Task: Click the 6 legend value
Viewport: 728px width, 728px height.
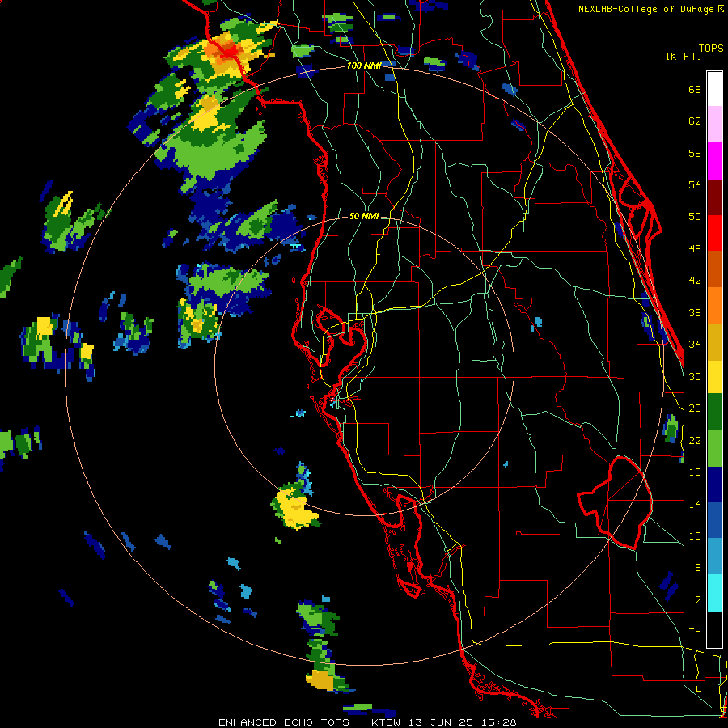Action: coord(697,568)
